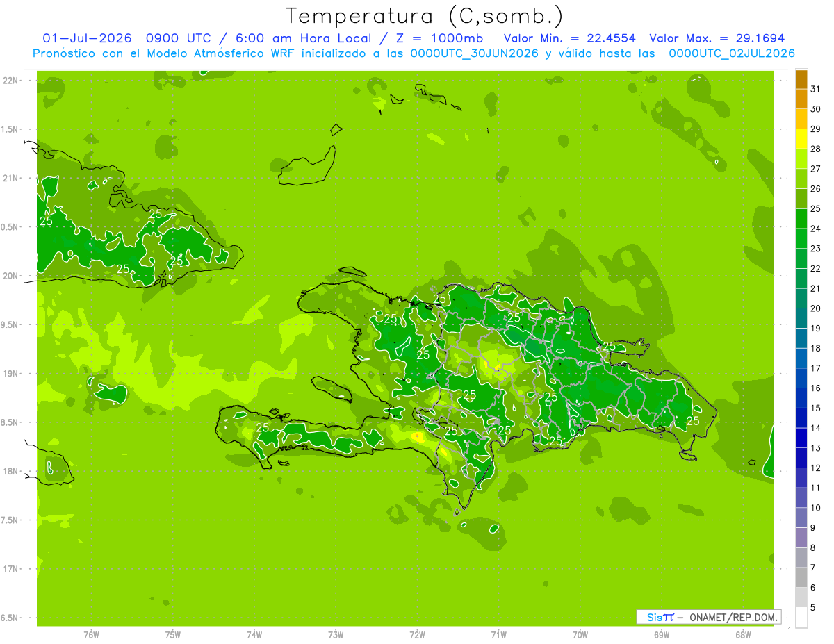The image size is (834, 644).
Task: Click the "17N" latitude label
Action: click(x=11, y=569)
